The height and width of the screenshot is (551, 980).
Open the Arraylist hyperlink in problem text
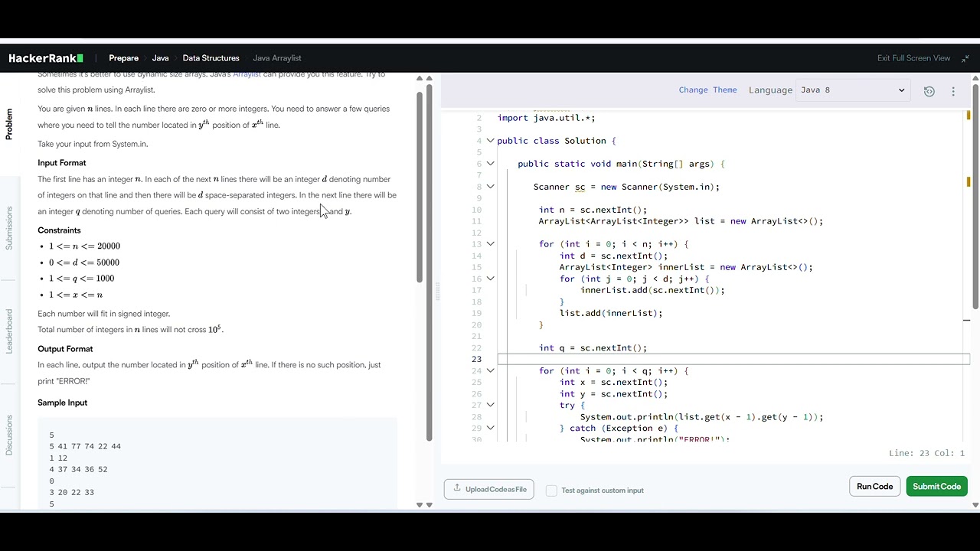pyautogui.click(x=247, y=74)
